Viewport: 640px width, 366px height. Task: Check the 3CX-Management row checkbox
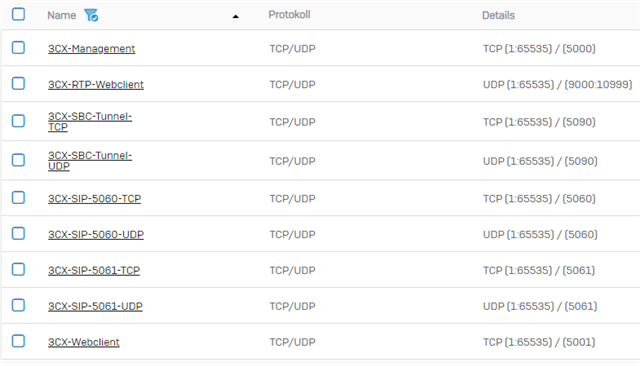[18, 48]
